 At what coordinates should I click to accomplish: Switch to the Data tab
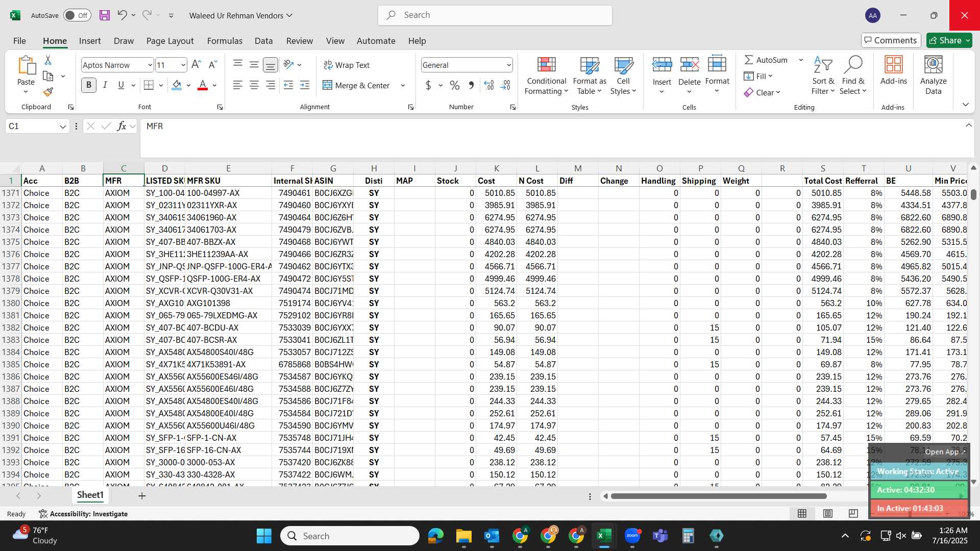[263, 41]
